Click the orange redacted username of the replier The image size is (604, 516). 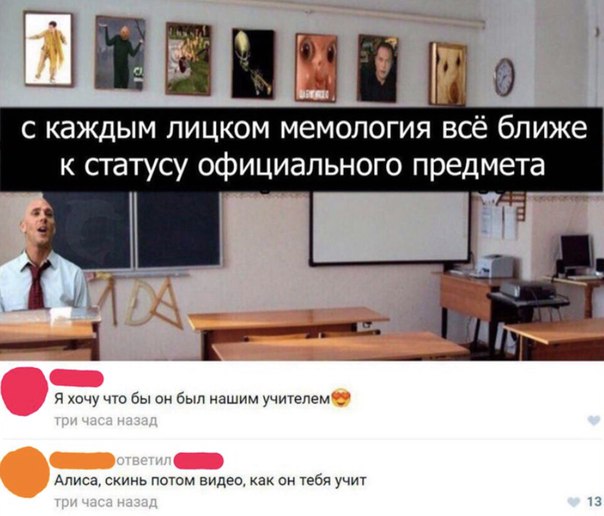pos(83,460)
